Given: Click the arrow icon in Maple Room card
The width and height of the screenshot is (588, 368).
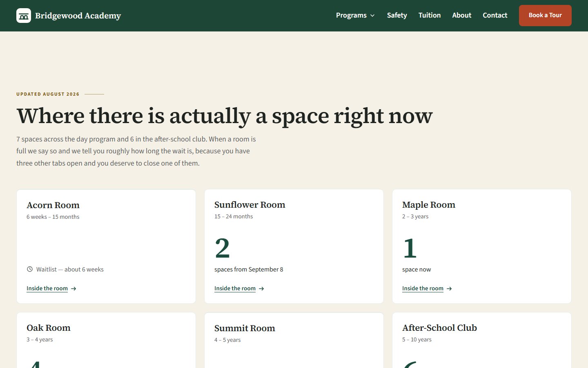Looking at the screenshot, I should (449, 289).
